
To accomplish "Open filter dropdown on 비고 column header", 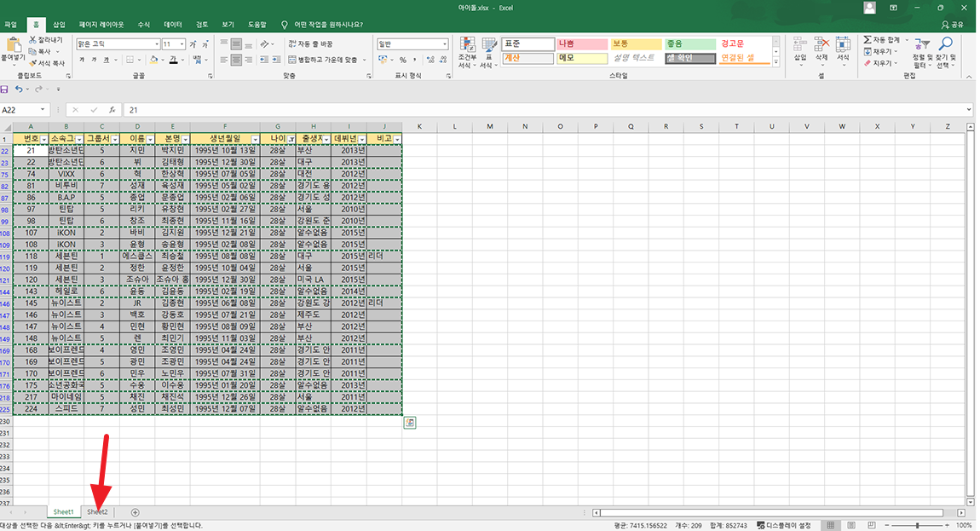I will click(x=397, y=139).
